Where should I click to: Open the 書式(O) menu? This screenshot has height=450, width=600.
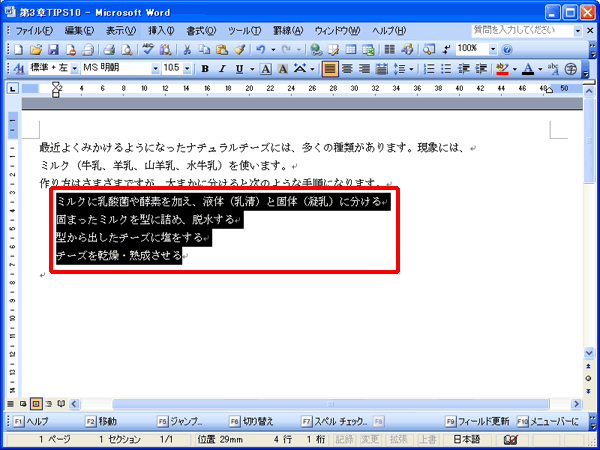click(x=201, y=31)
